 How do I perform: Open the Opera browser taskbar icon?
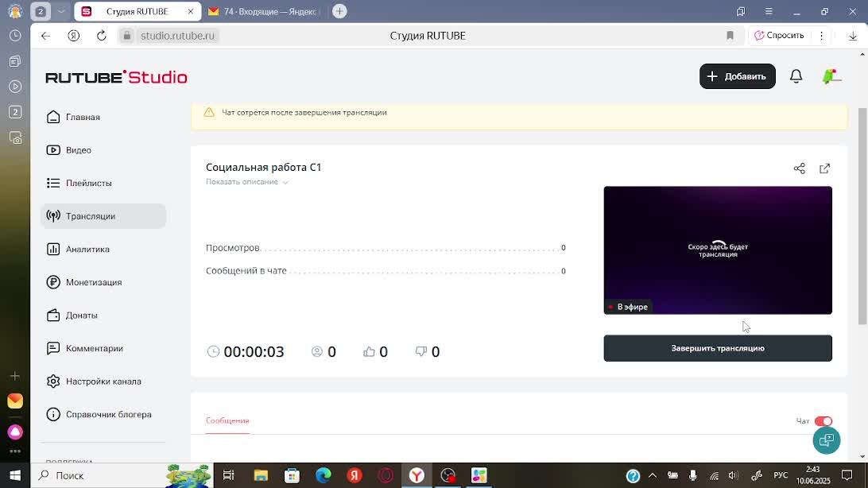tap(386, 475)
